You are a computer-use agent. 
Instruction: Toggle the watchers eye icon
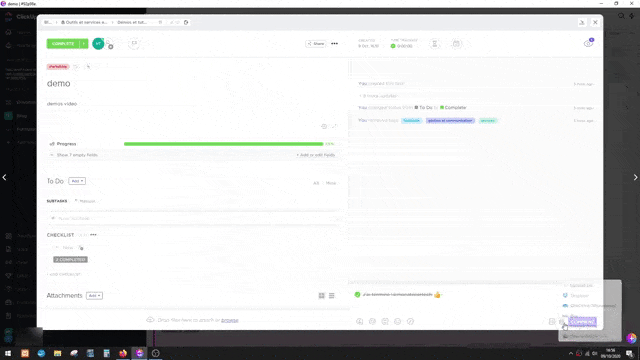tap(588, 43)
